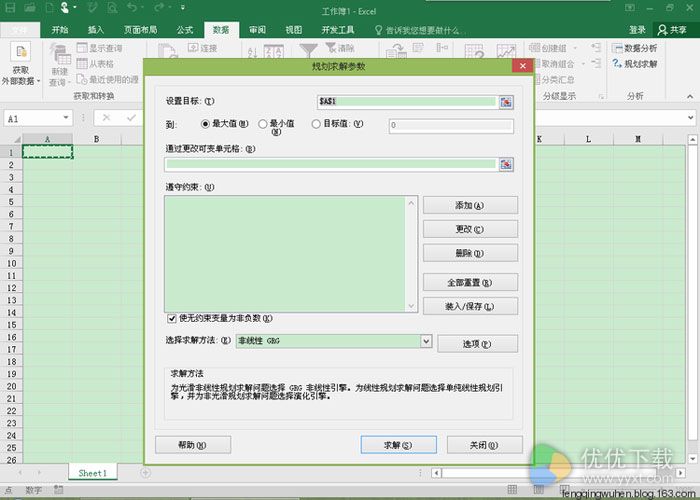Click the add new sheet plus icon

click(146, 472)
